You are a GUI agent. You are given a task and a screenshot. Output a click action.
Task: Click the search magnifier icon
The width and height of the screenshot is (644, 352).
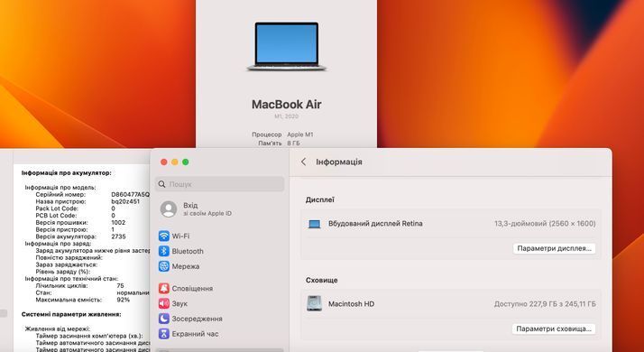click(x=161, y=184)
